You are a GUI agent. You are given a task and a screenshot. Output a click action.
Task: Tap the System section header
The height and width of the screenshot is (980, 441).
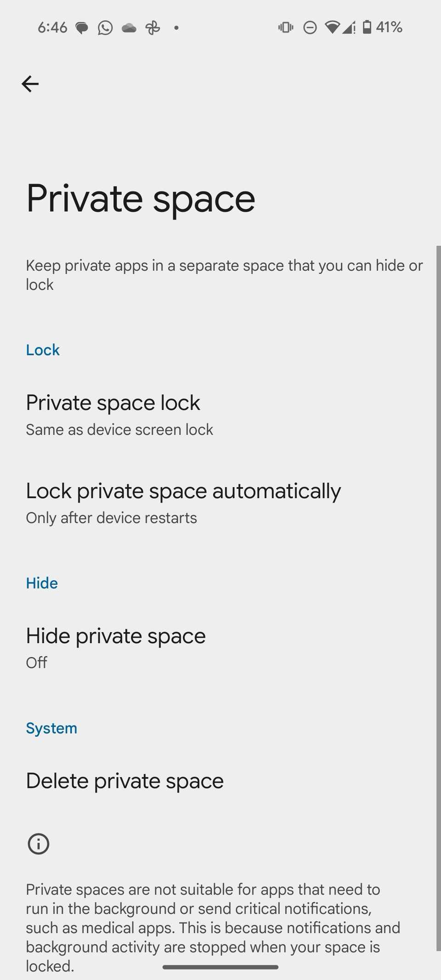[x=51, y=728]
